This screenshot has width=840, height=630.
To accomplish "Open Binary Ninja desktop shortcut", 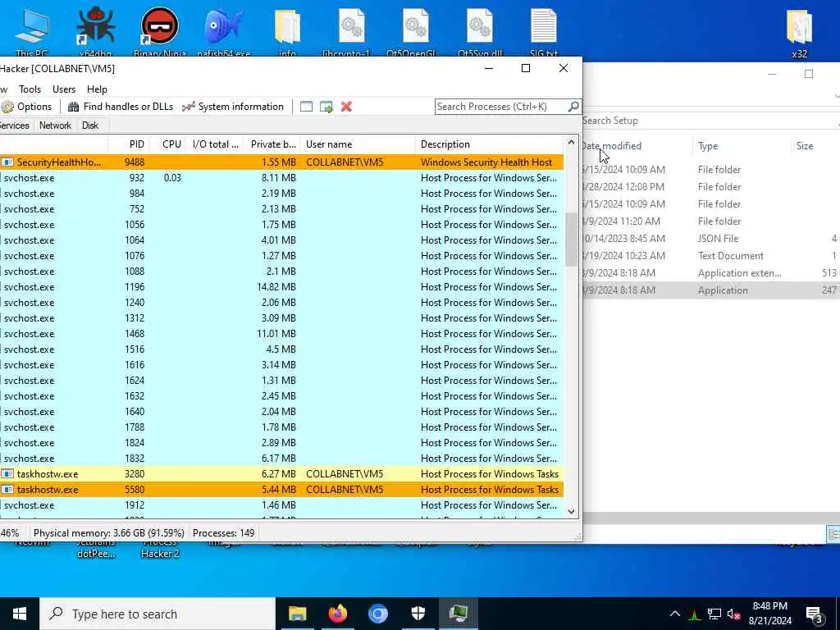I will (160, 32).
